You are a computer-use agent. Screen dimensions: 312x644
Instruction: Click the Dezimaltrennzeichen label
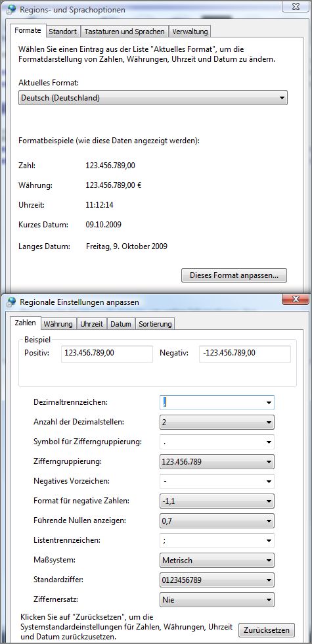point(71,402)
